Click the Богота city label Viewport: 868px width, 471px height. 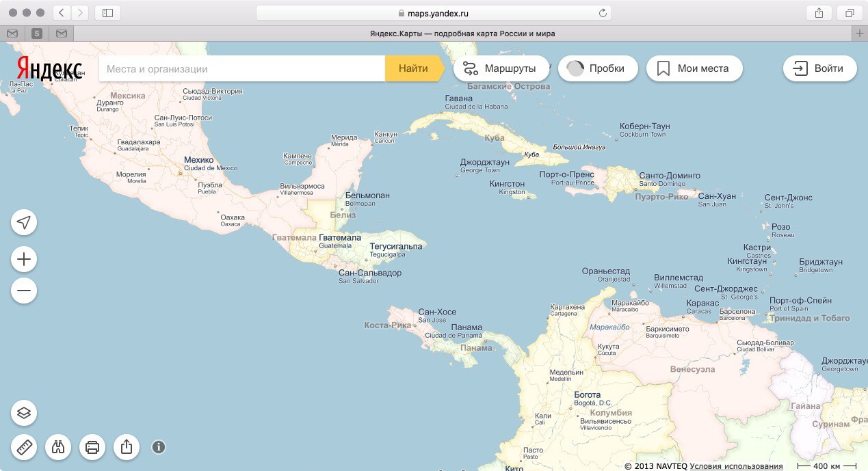(587, 394)
